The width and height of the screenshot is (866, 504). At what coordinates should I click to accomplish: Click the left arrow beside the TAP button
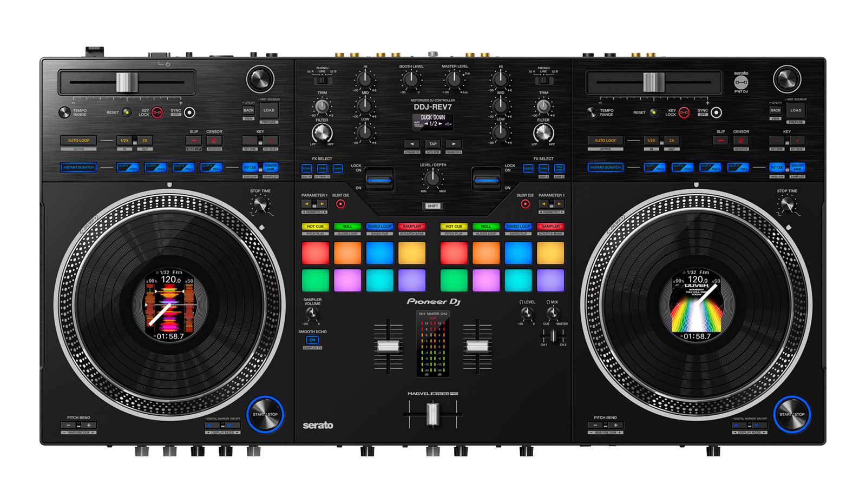click(x=412, y=144)
